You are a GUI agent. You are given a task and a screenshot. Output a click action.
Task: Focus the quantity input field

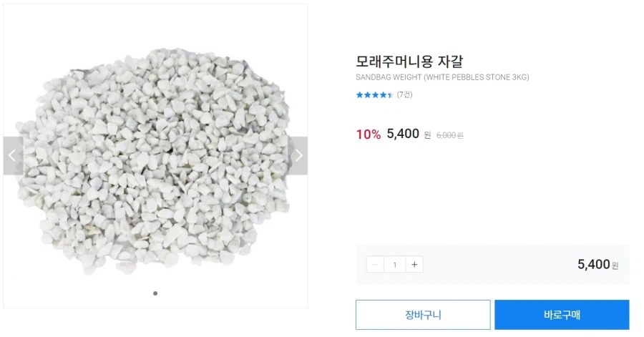point(394,265)
